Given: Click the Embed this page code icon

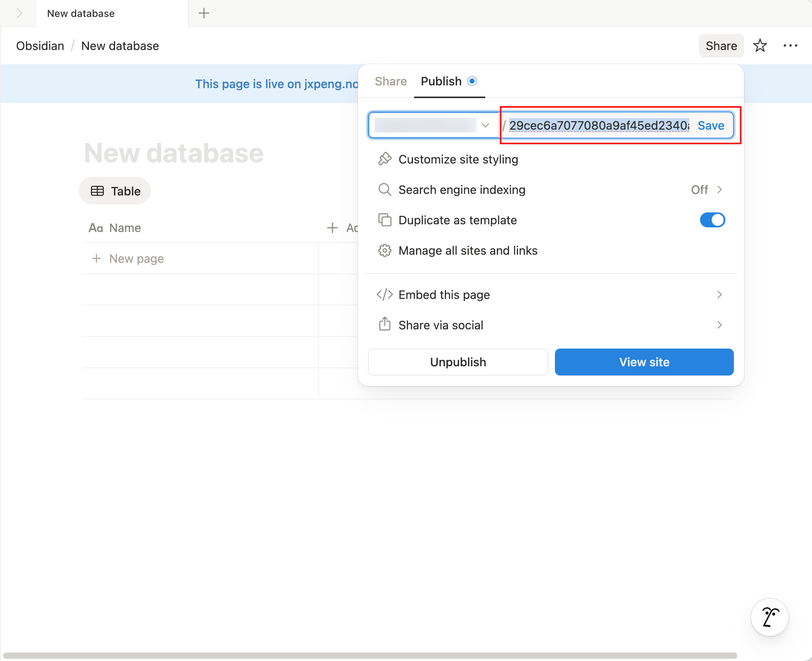Looking at the screenshot, I should tap(384, 295).
